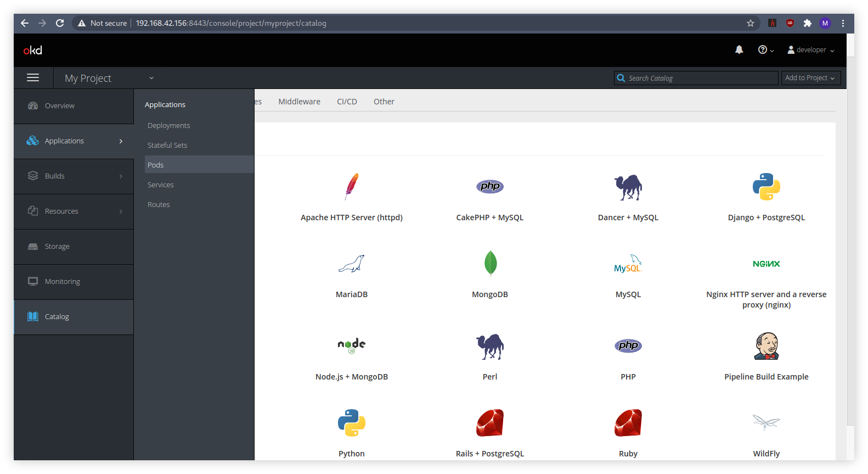Select the Nginx logo icon
868x474 pixels.
[x=766, y=264]
